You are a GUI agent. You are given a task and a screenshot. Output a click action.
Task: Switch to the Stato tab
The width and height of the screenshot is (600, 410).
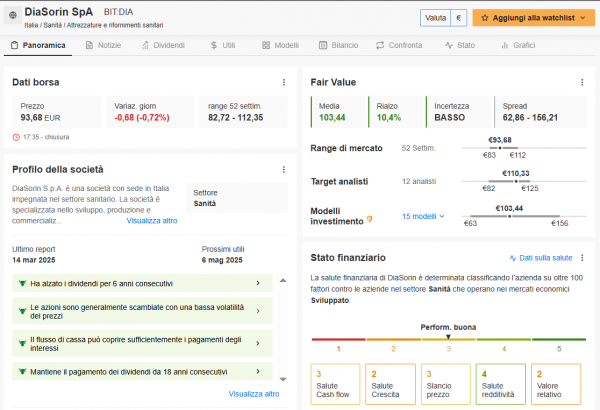click(460, 45)
